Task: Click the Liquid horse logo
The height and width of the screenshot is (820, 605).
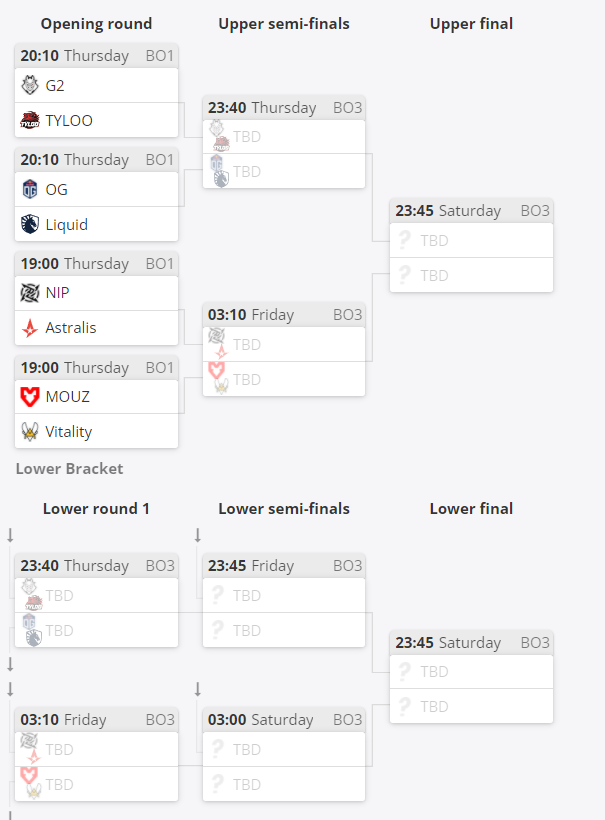Action: tap(30, 224)
